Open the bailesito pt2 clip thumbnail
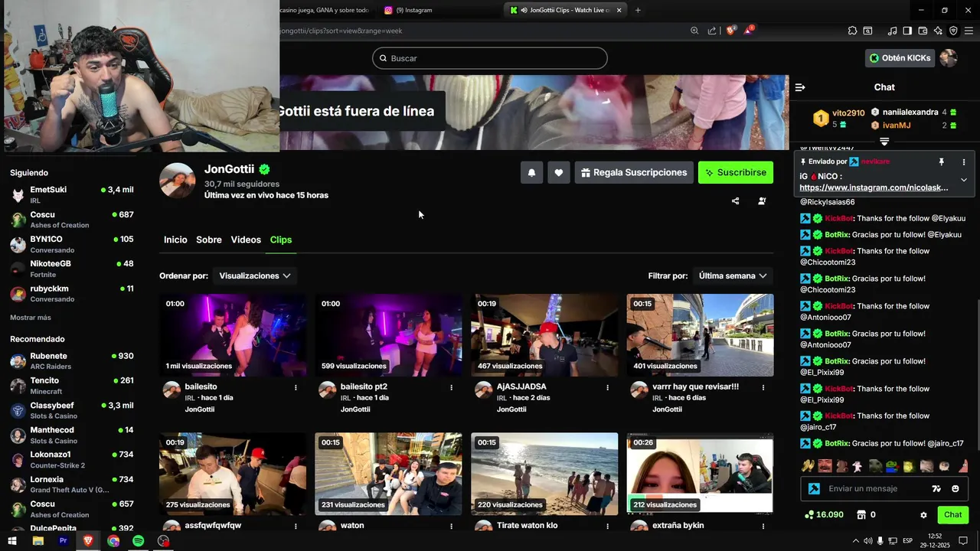This screenshot has width=980, height=551. click(388, 335)
